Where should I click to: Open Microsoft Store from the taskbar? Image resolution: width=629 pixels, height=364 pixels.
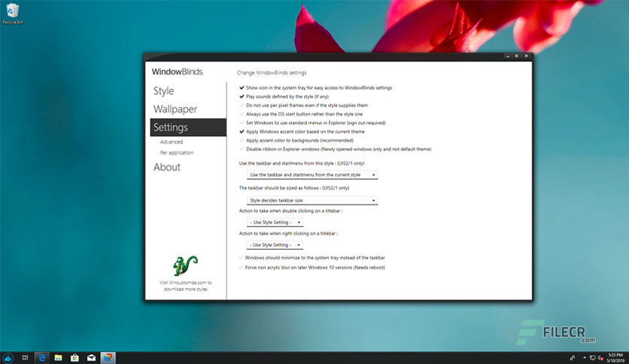pos(74,357)
